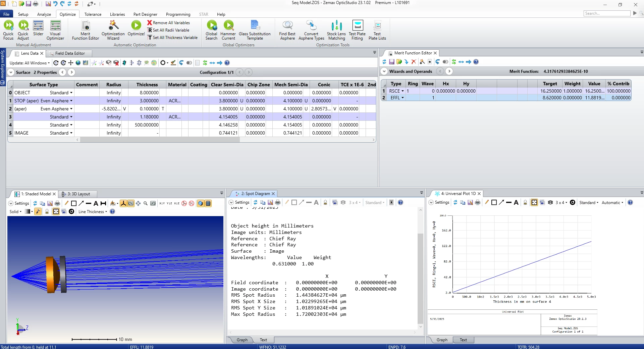Open the Slider adjustment tool
The width and height of the screenshot is (644, 349).
click(x=38, y=28)
